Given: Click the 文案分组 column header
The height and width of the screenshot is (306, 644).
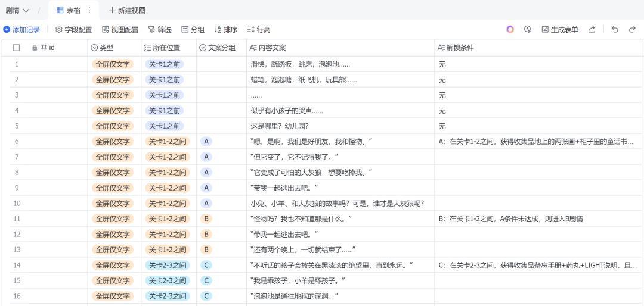Looking at the screenshot, I should (x=221, y=48).
